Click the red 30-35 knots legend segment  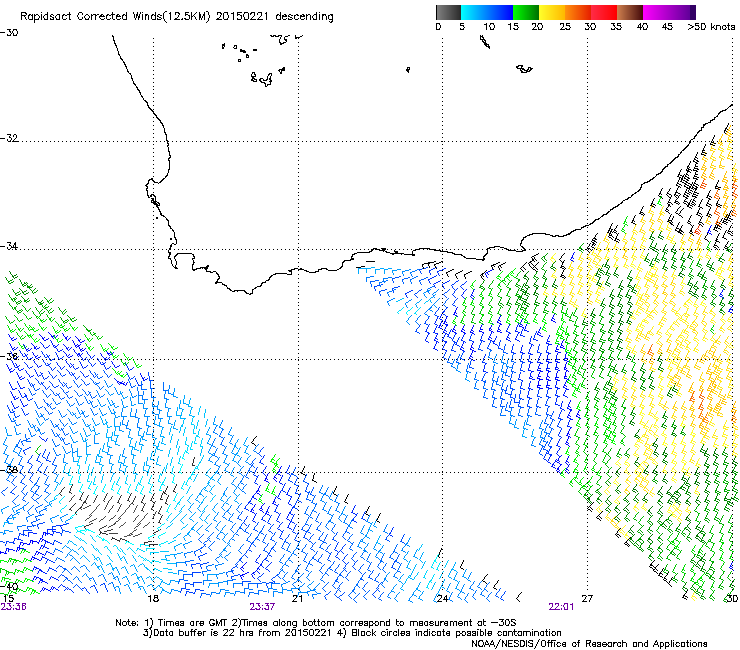point(604,12)
